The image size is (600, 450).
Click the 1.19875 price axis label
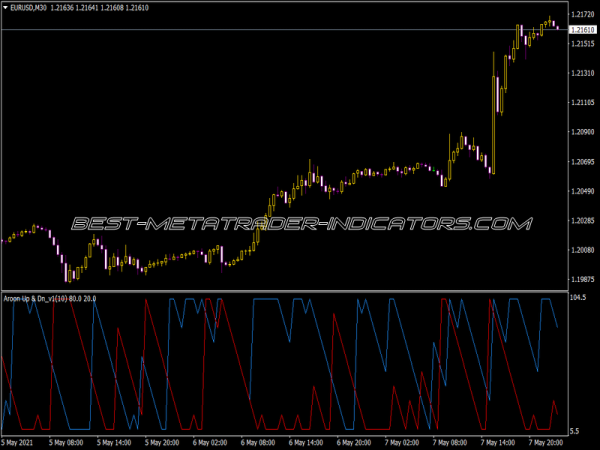(581, 279)
